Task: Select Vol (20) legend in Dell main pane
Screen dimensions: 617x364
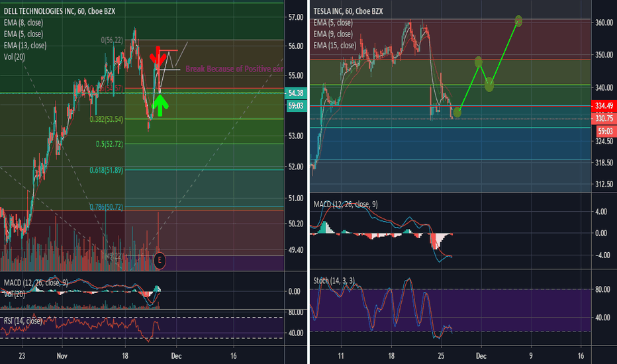Action: (14, 57)
